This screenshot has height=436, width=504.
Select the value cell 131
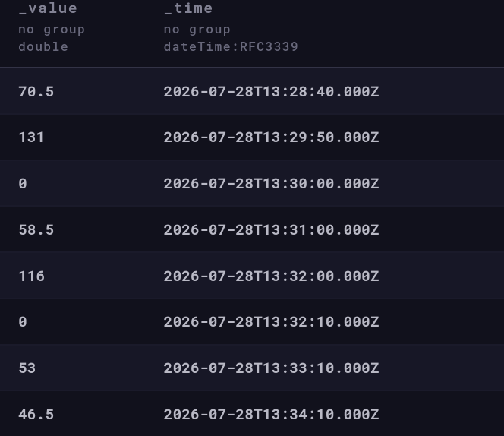[x=31, y=137]
